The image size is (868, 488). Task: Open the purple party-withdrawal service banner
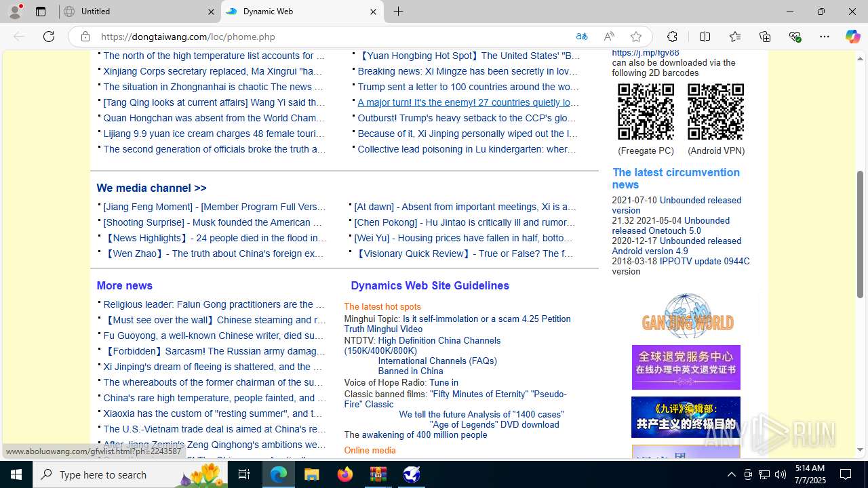click(686, 367)
